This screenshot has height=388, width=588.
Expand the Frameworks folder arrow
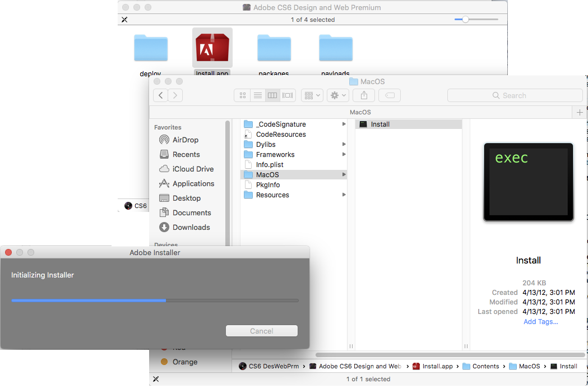coord(344,154)
